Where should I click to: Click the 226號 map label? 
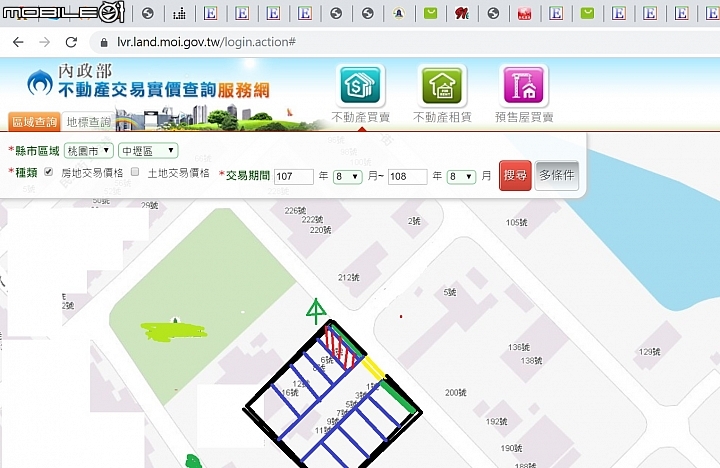click(295, 210)
